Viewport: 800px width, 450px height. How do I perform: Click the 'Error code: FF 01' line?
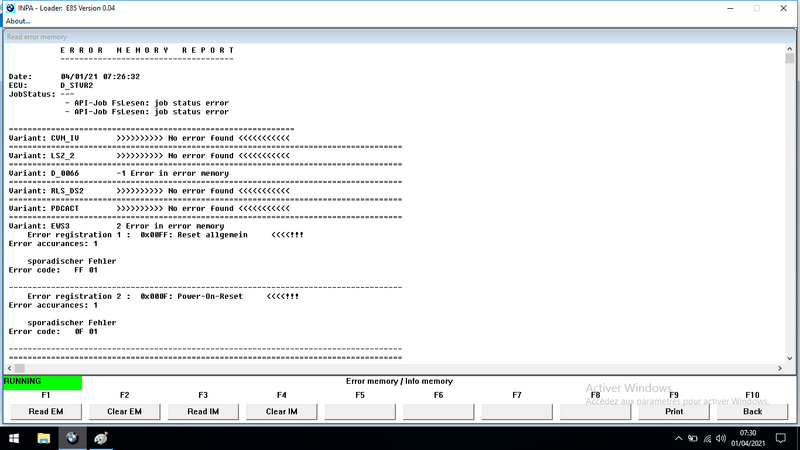[53, 270]
